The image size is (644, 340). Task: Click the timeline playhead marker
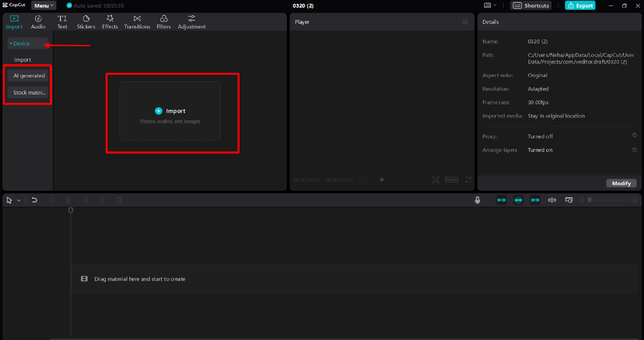[x=71, y=211]
